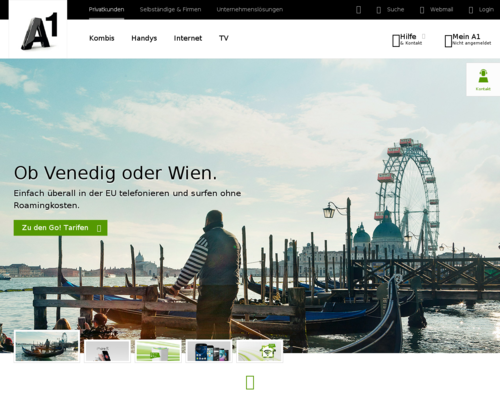Click the Suche search icon
500x400 pixels.
click(379, 10)
